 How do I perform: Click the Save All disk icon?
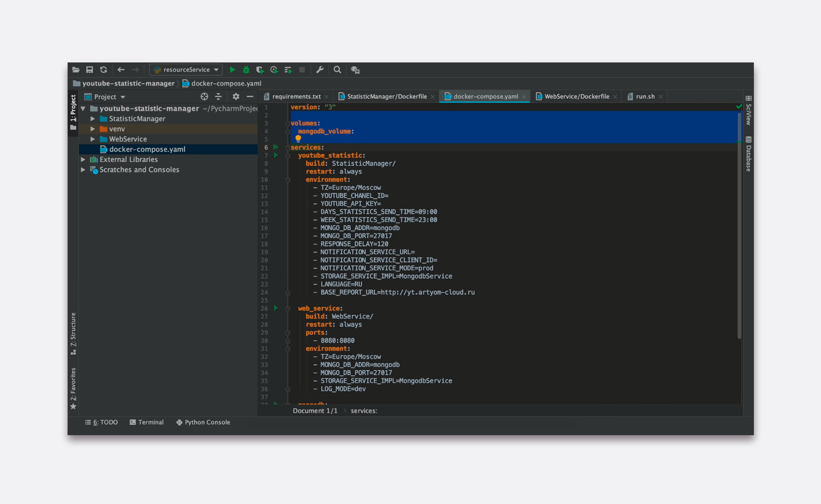pyautogui.click(x=89, y=70)
